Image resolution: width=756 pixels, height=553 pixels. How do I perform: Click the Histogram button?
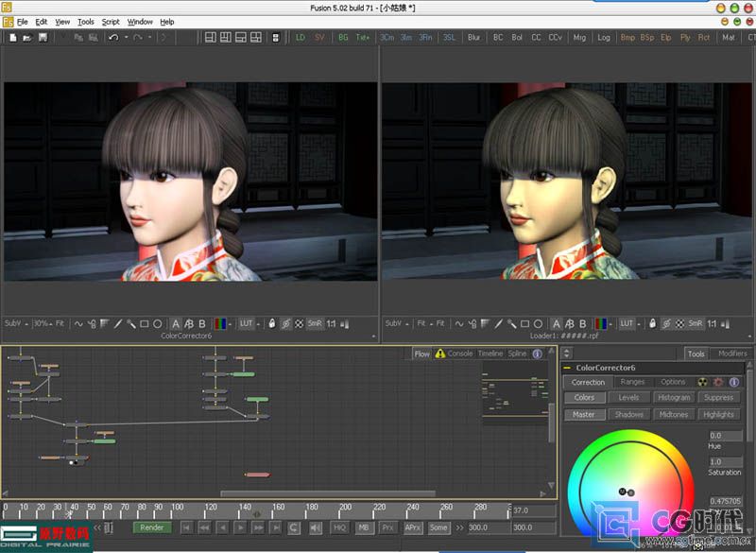[674, 398]
